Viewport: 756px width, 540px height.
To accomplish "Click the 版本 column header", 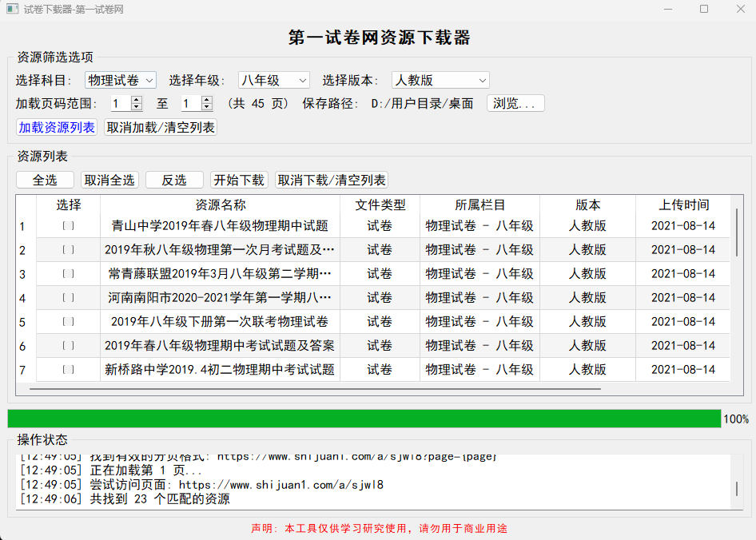I will click(587, 205).
